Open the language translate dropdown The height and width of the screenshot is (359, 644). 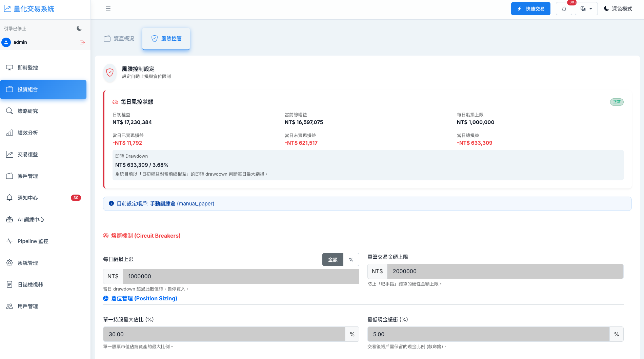586,8
